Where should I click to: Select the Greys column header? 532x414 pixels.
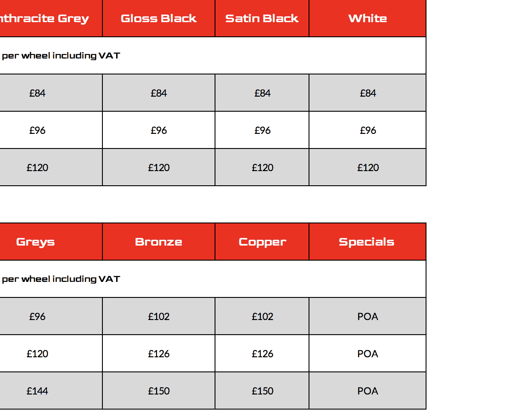[x=51, y=242]
